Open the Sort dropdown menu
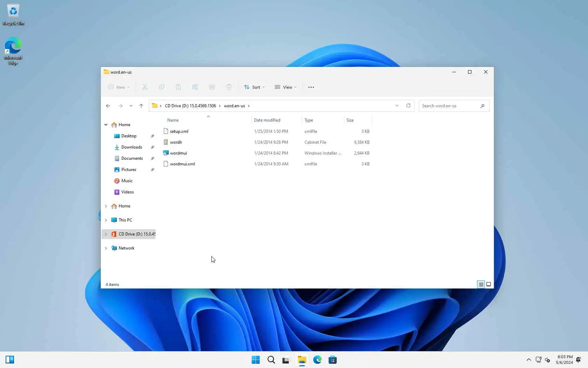 click(254, 87)
